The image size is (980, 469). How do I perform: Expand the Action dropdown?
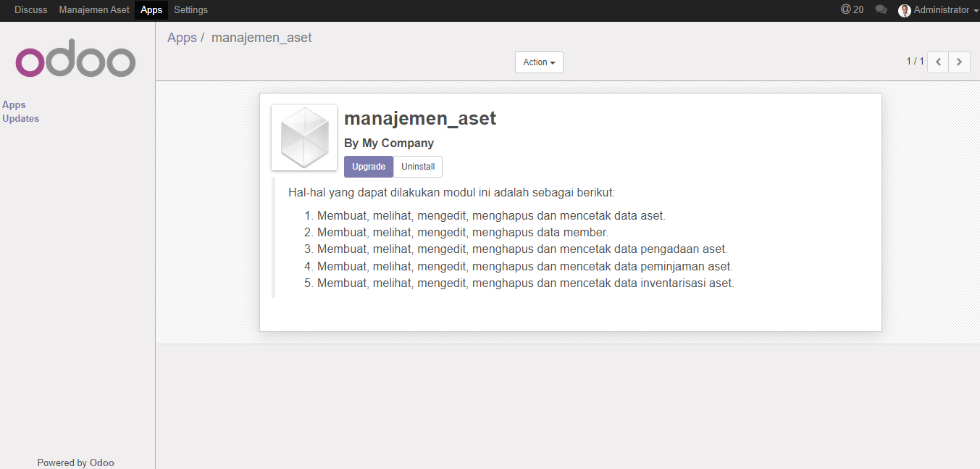[x=539, y=62]
